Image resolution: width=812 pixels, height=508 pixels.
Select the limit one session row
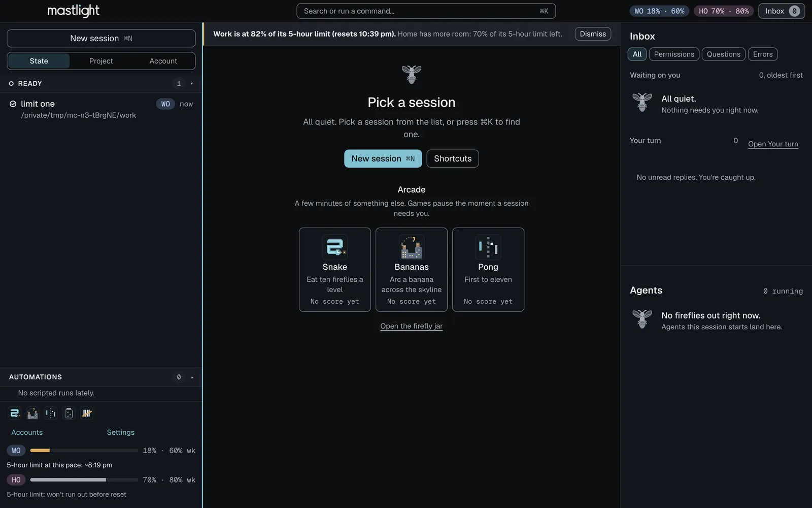101,109
